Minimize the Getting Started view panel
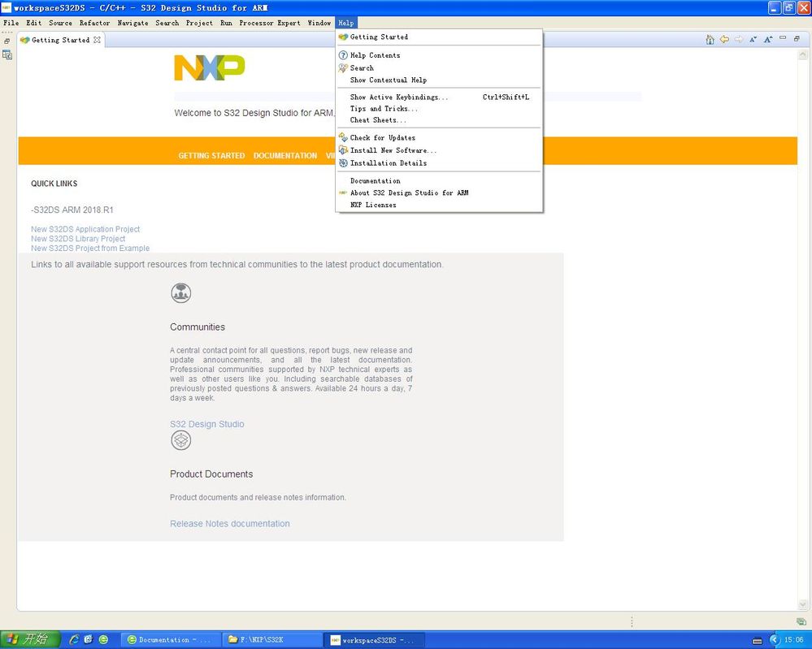 tap(783, 38)
